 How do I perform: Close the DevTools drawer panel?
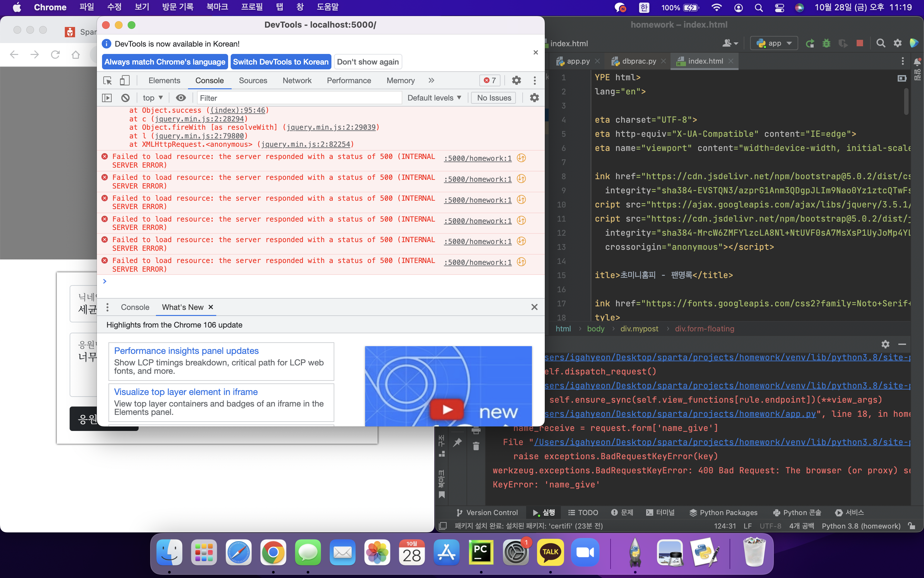click(535, 307)
